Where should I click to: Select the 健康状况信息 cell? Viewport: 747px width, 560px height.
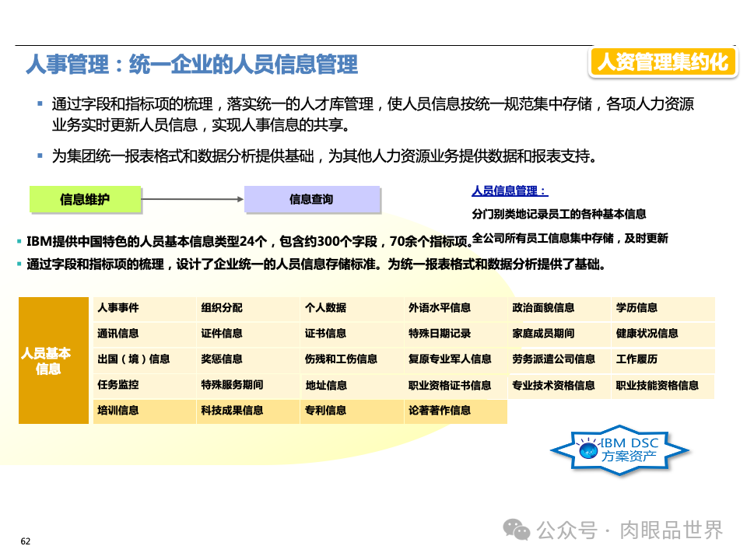point(663,334)
